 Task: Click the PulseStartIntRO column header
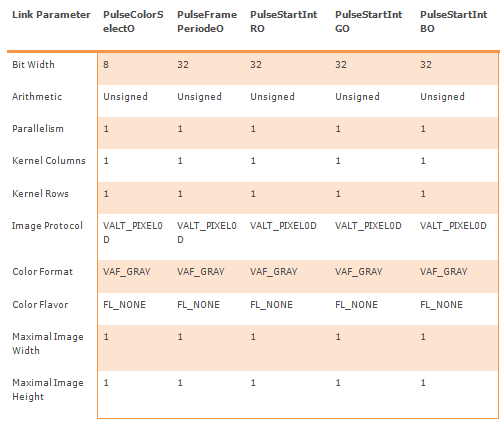283,21
